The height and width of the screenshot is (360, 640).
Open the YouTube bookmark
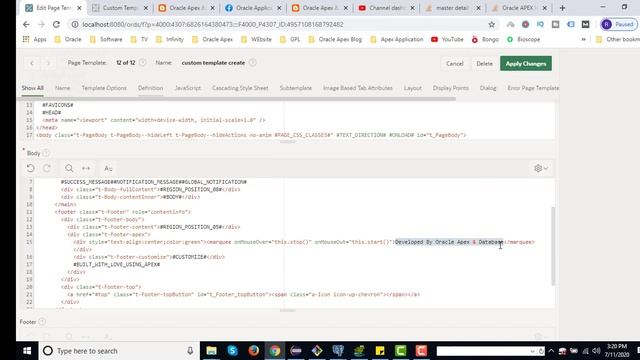coord(447,39)
